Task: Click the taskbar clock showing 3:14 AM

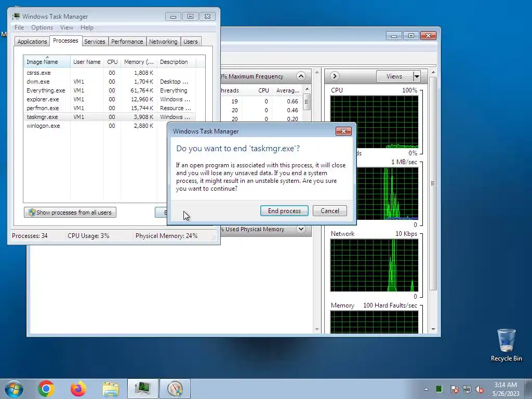Action: tap(506, 389)
